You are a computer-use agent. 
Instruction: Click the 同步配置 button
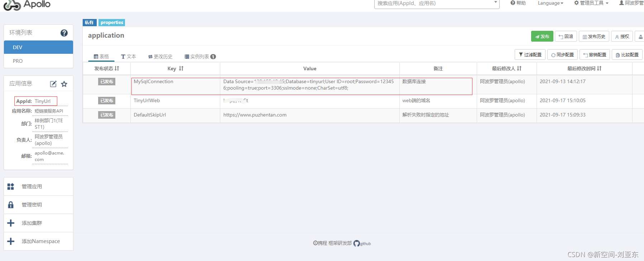coord(562,55)
